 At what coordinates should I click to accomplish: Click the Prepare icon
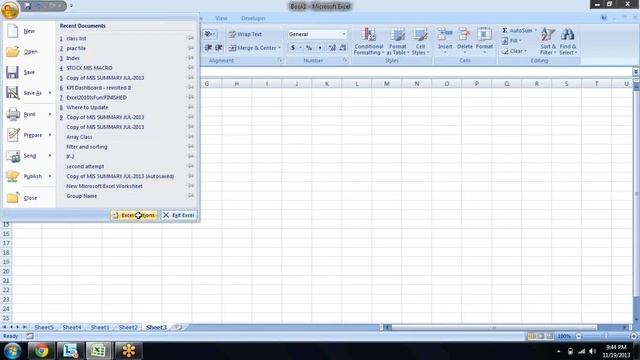click(x=13, y=135)
